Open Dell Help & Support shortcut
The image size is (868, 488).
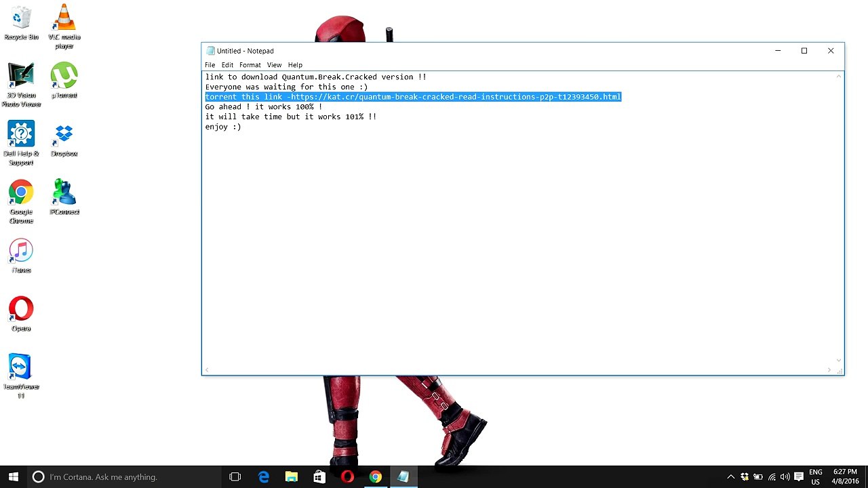click(x=21, y=144)
